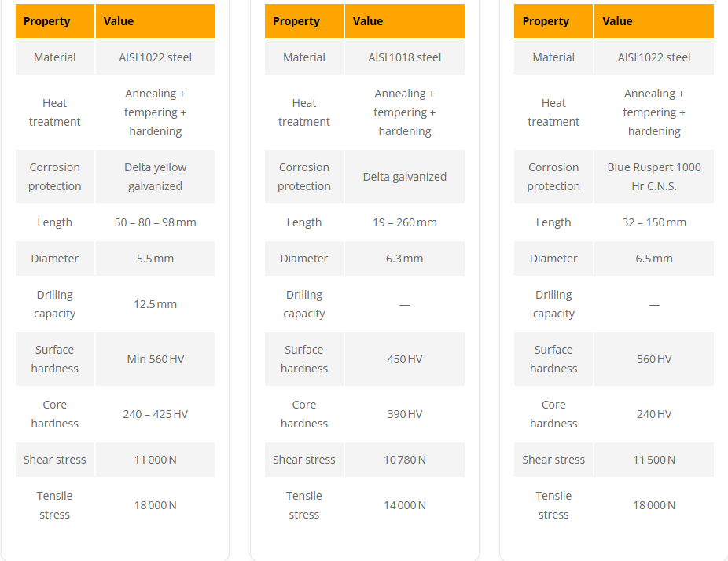Click the 19 – 260 mm length cell

[x=404, y=222]
